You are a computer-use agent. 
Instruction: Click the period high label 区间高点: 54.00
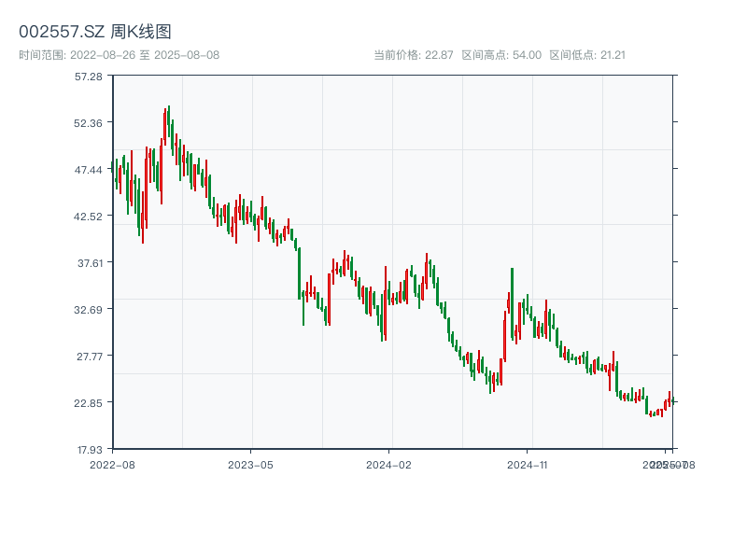[501, 55]
